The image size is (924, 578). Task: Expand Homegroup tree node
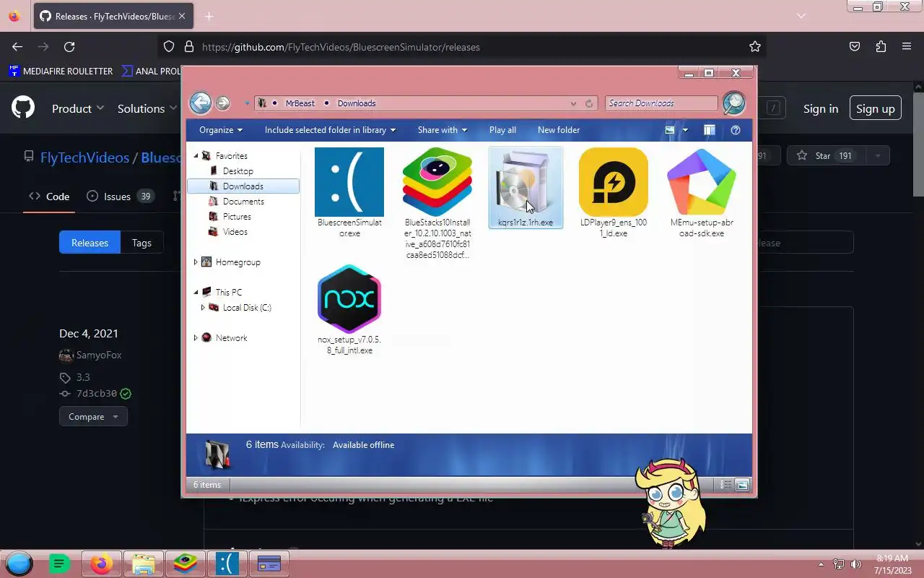[x=196, y=262]
